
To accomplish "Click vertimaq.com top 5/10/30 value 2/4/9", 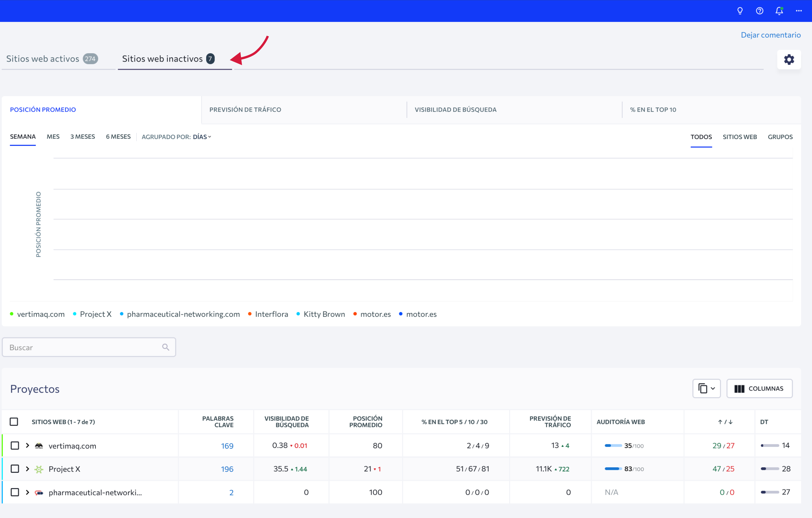I will pyautogui.click(x=477, y=445).
